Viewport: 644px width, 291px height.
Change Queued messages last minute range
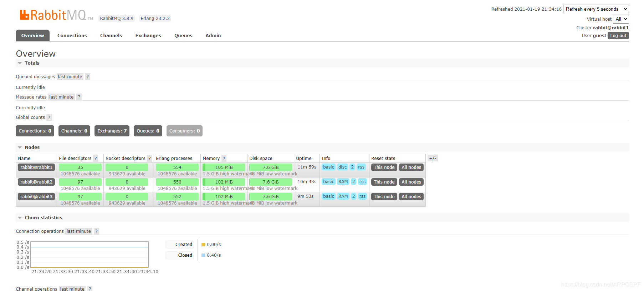pyautogui.click(x=70, y=76)
